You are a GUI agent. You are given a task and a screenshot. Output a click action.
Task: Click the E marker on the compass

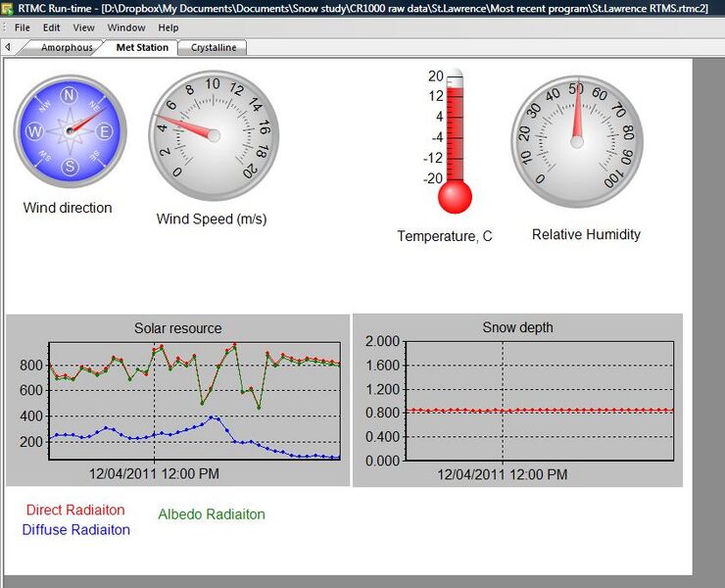pyautogui.click(x=105, y=132)
